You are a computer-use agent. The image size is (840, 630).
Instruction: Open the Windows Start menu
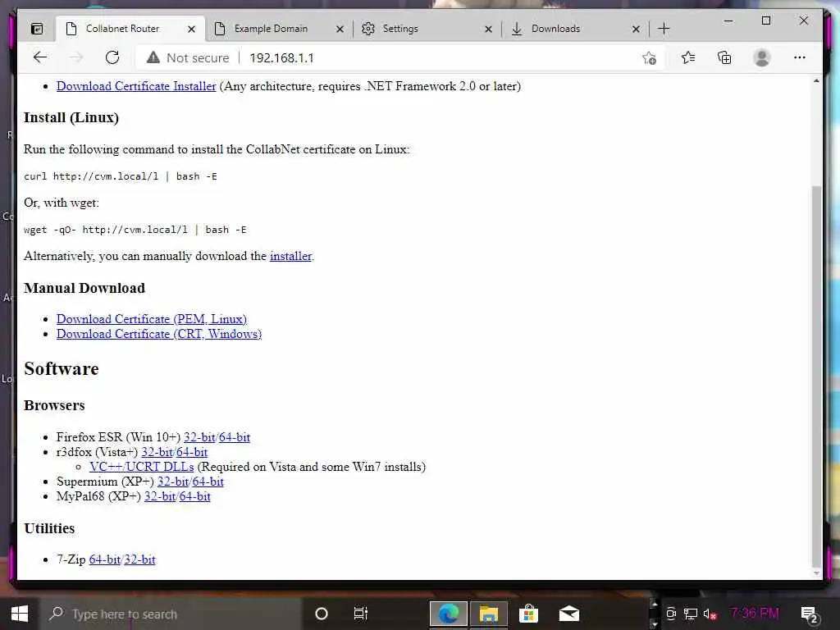click(x=20, y=614)
